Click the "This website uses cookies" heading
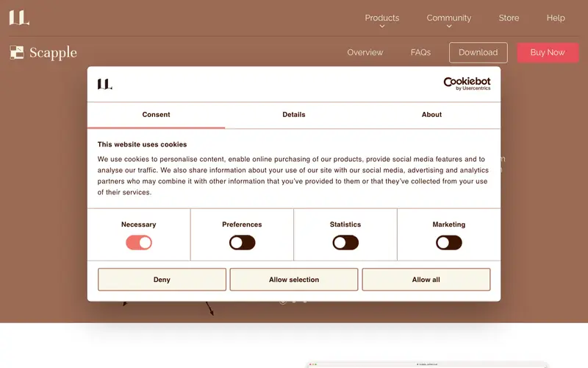Screen dimensions: 588x368 pyautogui.click(x=142, y=144)
